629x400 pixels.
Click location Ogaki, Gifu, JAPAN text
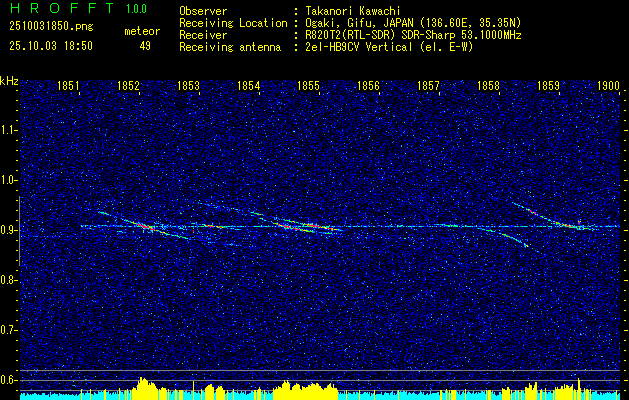click(x=413, y=23)
